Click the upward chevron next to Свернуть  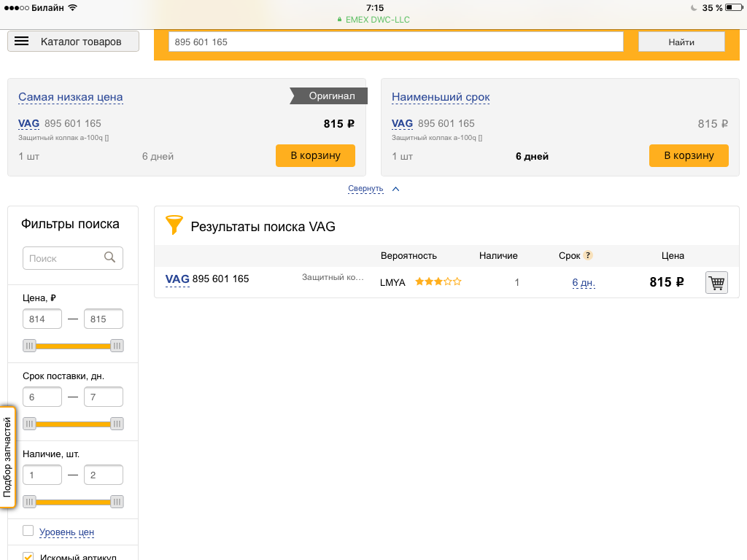point(395,189)
